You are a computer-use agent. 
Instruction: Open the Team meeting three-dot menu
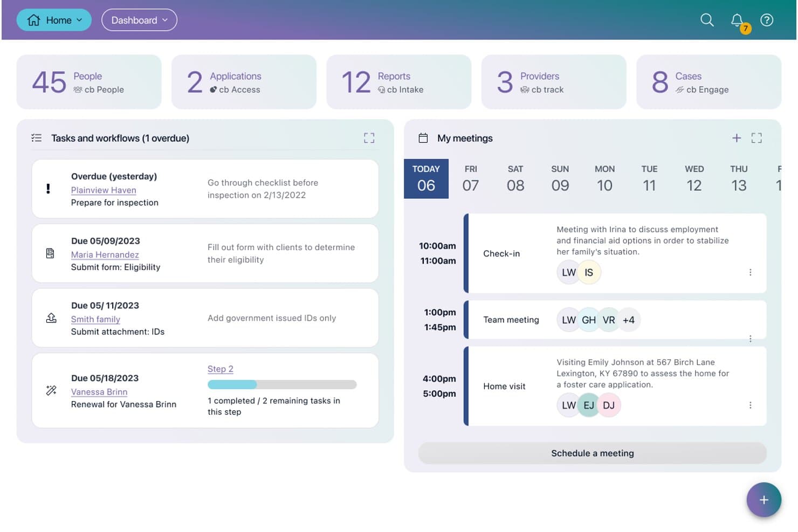click(750, 338)
